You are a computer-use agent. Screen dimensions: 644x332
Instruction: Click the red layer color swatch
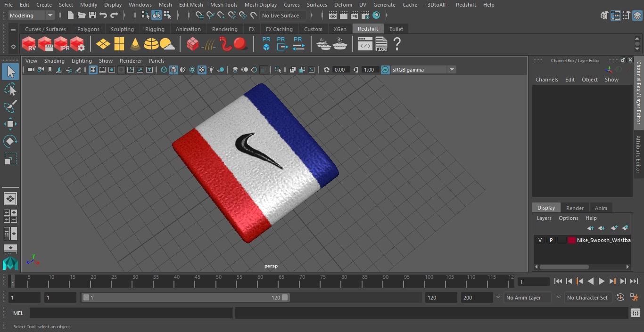(x=572, y=240)
